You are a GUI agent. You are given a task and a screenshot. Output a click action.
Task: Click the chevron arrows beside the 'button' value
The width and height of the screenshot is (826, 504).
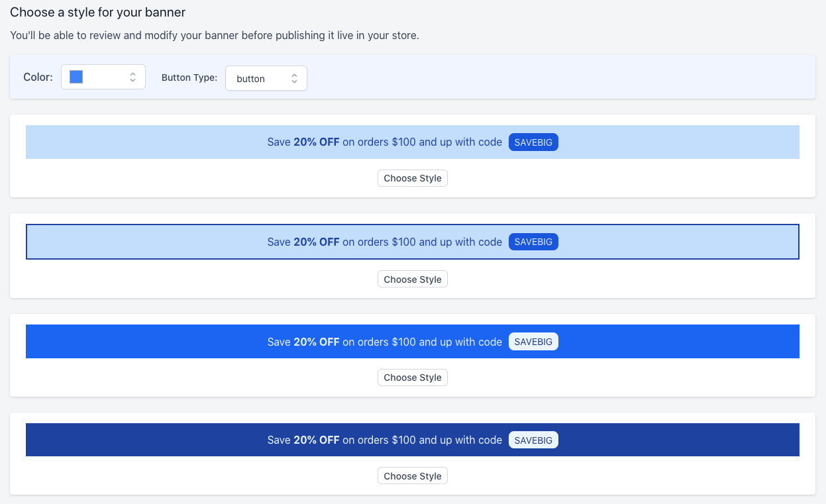(294, 78)
